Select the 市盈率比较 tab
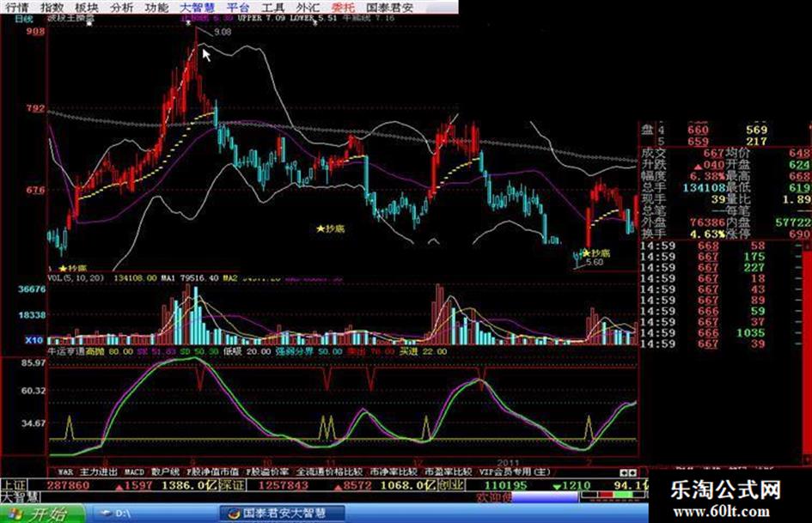Viewport: 812px width, 523px height. [x=448, y=472]
